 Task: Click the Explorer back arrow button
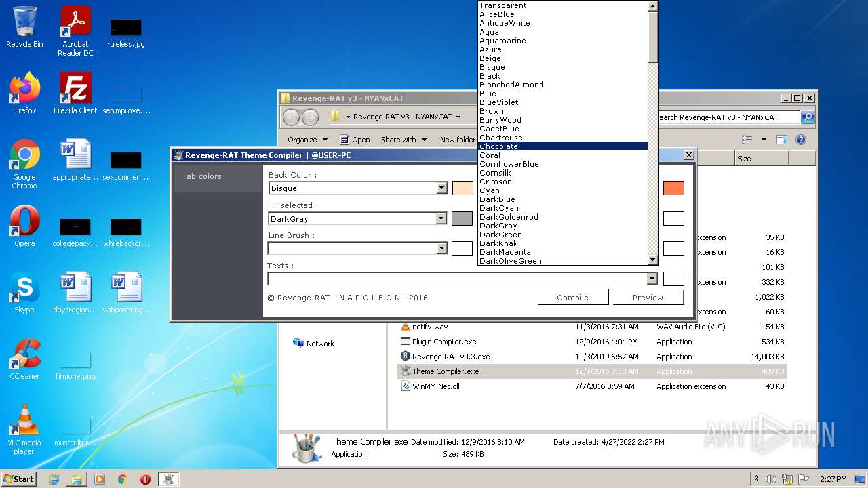(292, 117)
